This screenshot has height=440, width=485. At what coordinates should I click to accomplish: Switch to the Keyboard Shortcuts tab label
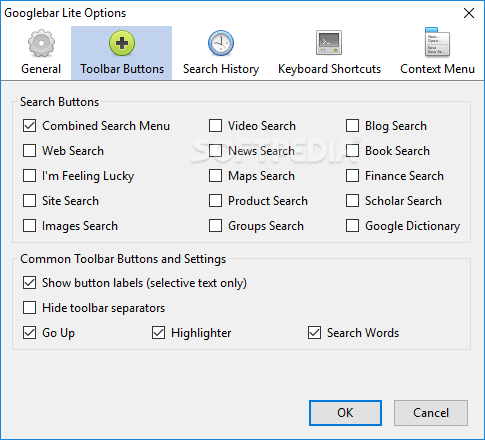329,69
